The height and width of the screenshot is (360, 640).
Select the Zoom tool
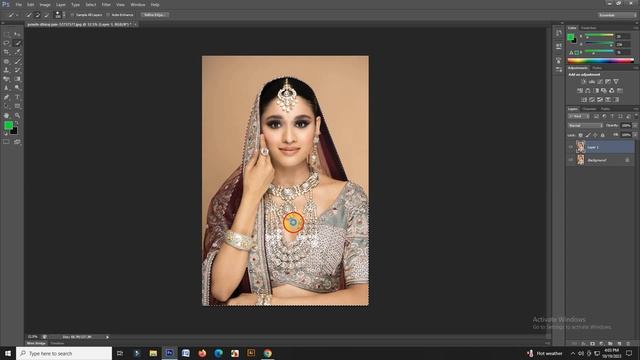point(17,116)
